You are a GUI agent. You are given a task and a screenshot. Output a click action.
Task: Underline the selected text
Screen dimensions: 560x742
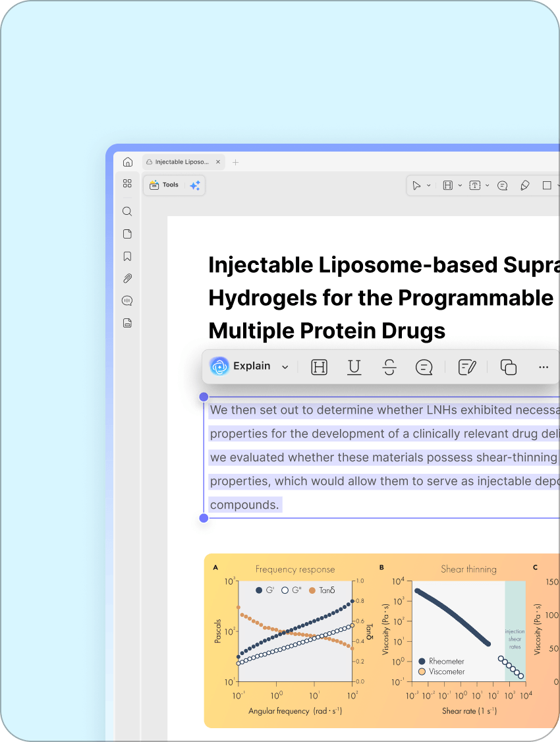point(354,367)
